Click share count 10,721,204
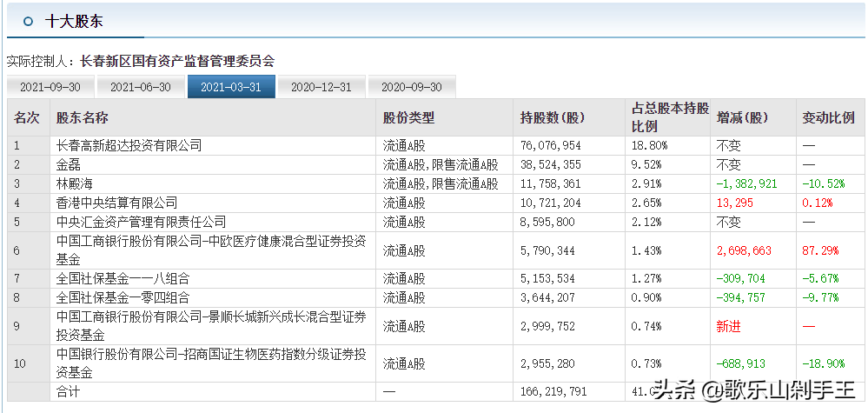This screenshot has height=413, width=868. 551,203
